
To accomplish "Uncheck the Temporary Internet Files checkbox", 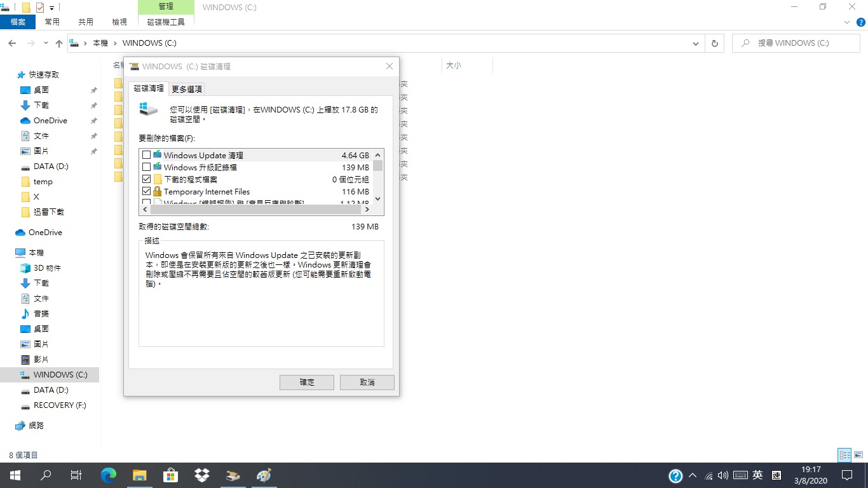I will pos(147,191).
